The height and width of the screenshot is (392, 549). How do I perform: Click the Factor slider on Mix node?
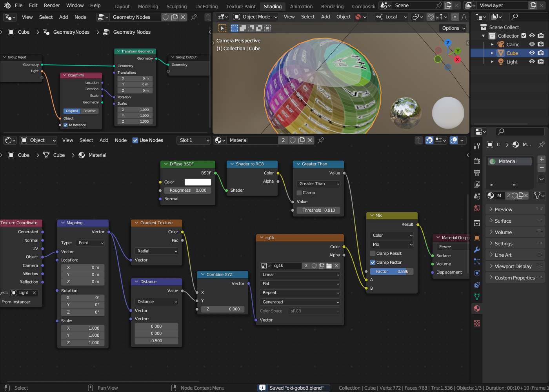(392, 272)
